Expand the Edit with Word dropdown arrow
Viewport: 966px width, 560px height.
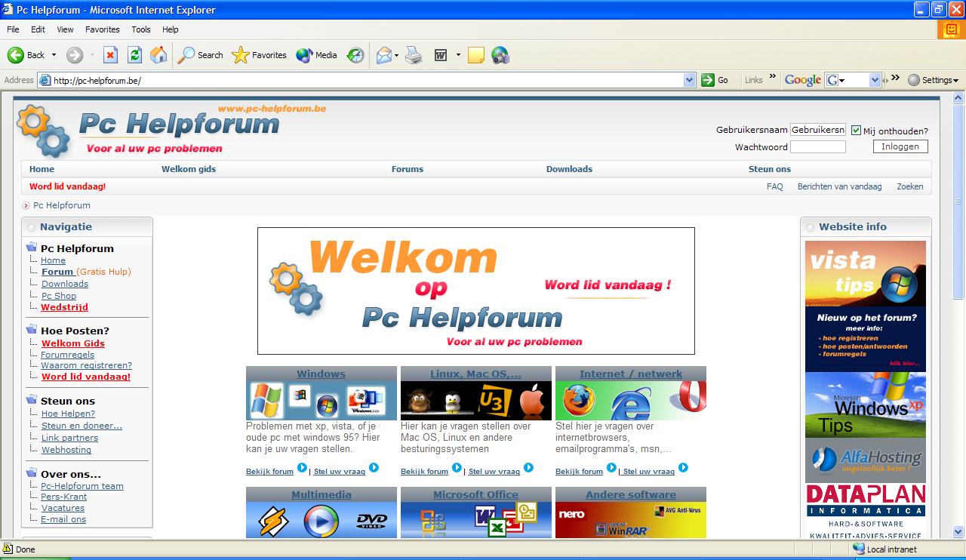[x=458, y=55]
